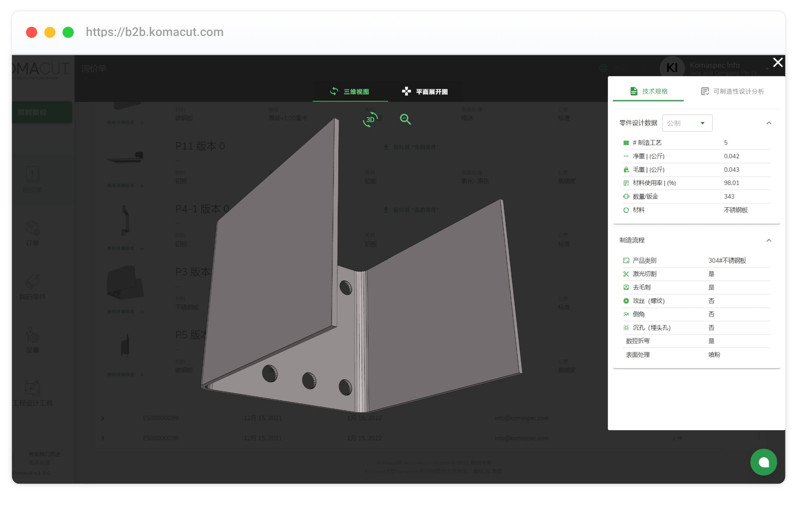Image resolution: width=812 pixels, height=508 pixels.
Task: Click the 即时报价 instant quote button
Action: [42, 112]
